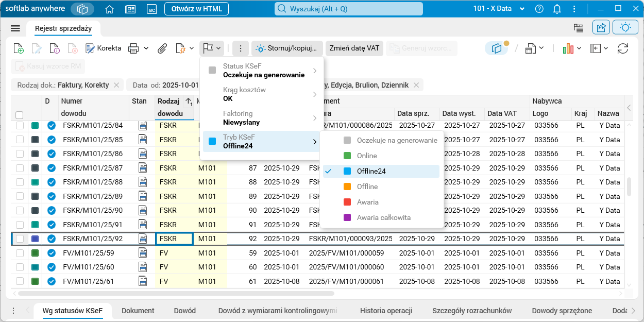Check the row FSKR/M101/25/90 checkbox

tap(20, 210)
